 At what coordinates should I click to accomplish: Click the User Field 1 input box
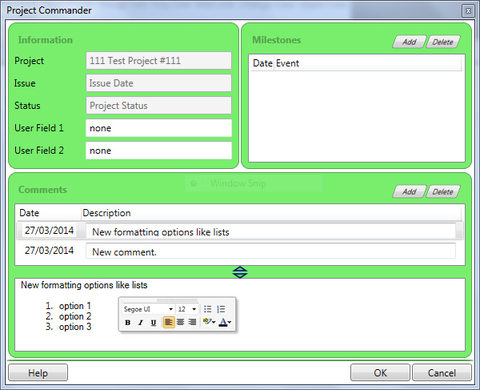click(x=159, y=128)
